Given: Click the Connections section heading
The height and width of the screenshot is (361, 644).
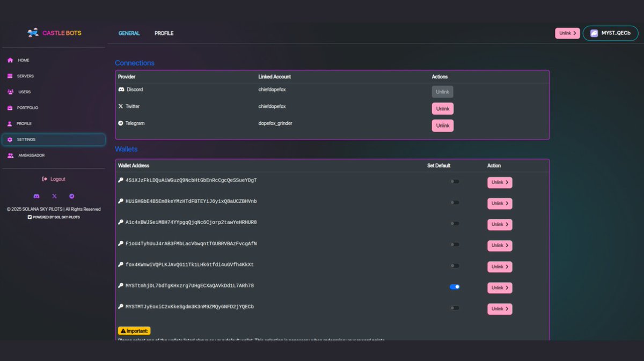Looking at the screenshot, I should click(135, 63).
